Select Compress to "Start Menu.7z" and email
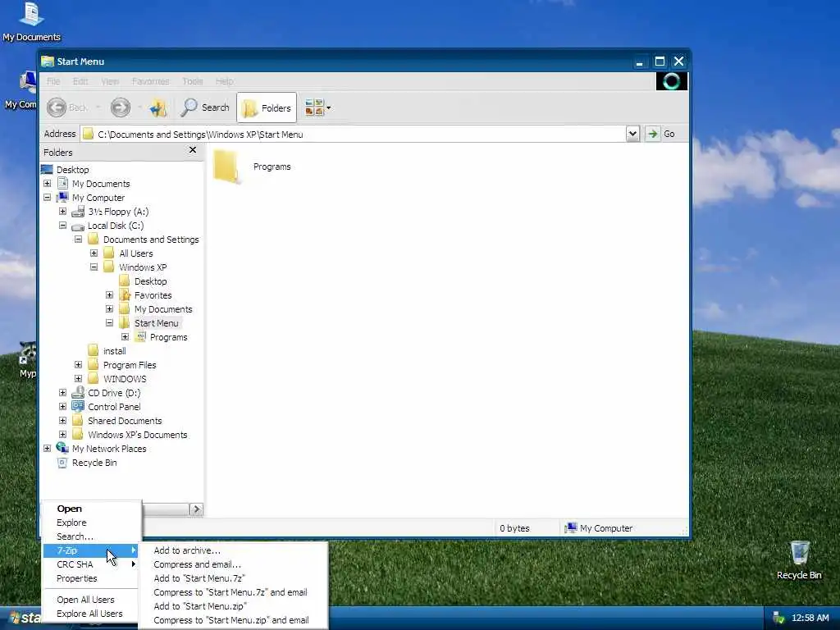 click(x=232, y=592)
